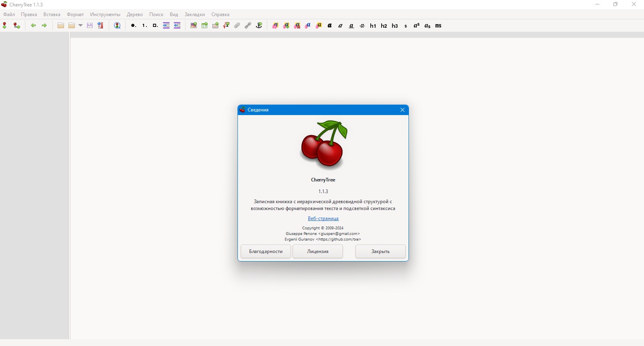Click the add node toolbar icon

pos(5,25)
